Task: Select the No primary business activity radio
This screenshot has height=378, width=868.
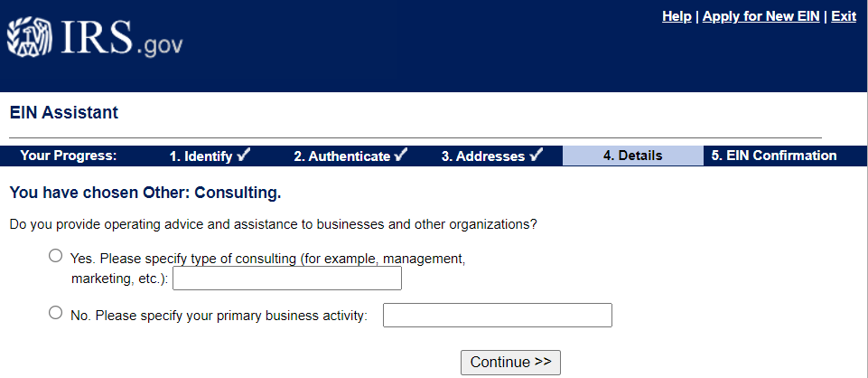Action: 55,313
